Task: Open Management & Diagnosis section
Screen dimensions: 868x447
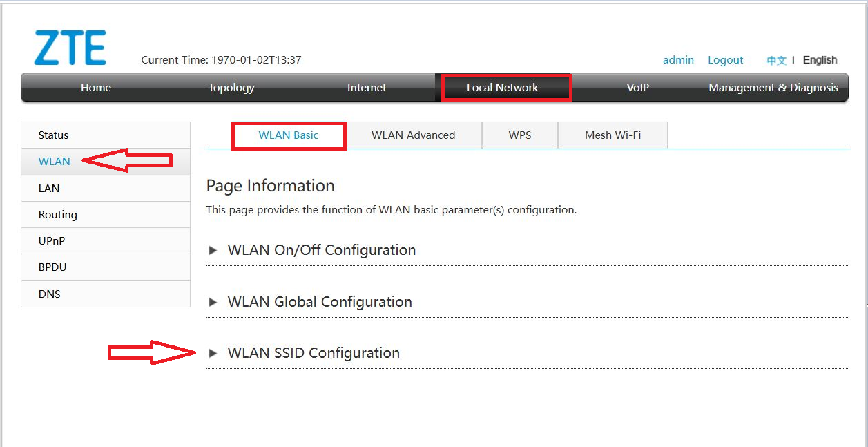Action: click(x=773, y=87)
